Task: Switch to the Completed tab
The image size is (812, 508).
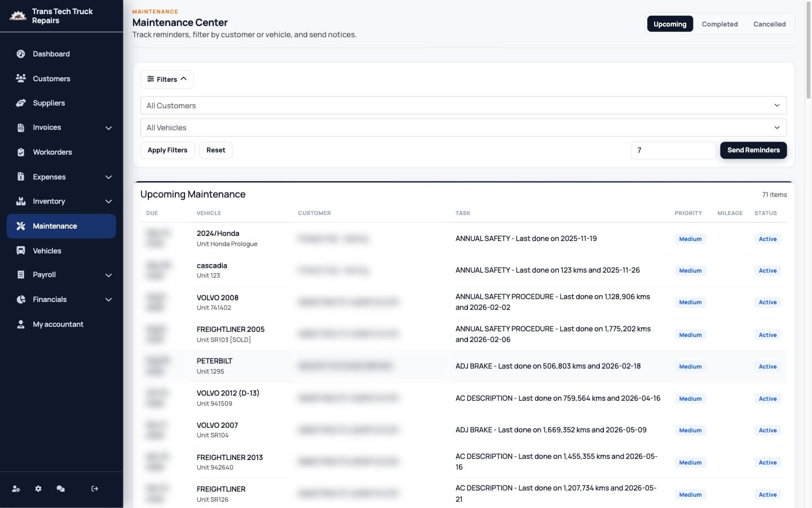Action: [x=720, y=24]
